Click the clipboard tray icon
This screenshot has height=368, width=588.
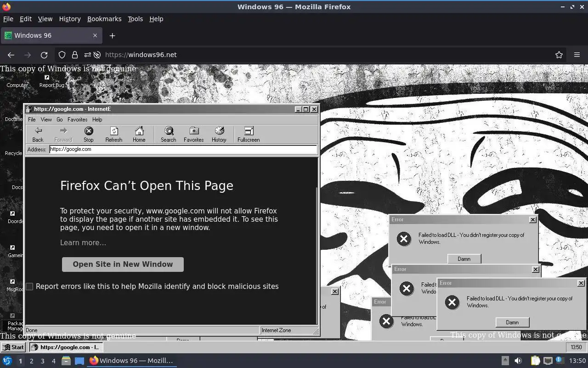[x=535, y=361]
